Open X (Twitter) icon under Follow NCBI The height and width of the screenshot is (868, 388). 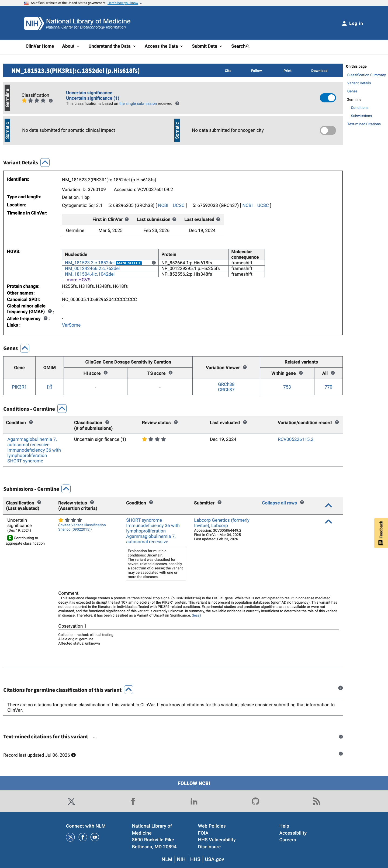point(71,801)
